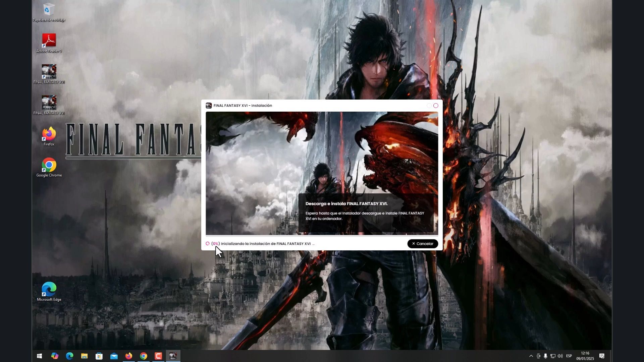The height and width of the screenshot is (362, 644).
Task: Select the Adobe Reader 9 desktop shortcut
Action: (49, 43)
